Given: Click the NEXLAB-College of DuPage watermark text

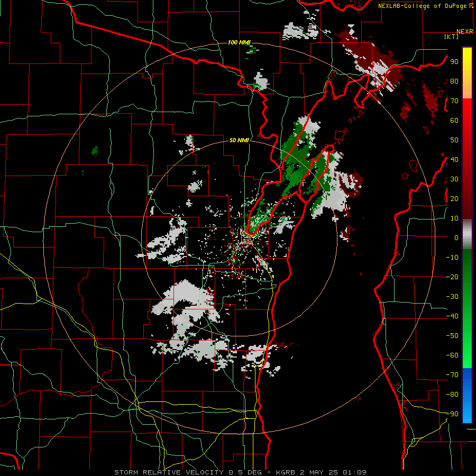Looking at the screenshot, I should 422,6.
